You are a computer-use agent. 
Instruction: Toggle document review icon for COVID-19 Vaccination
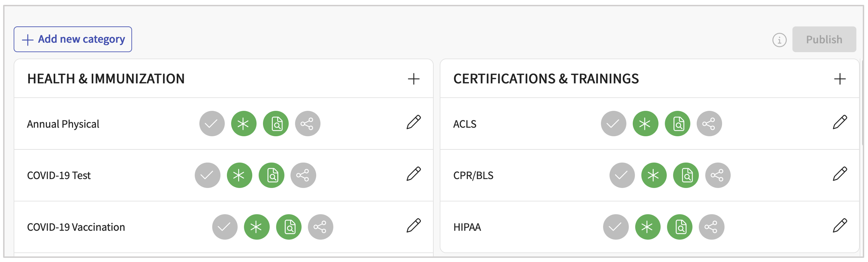click(x=289, y=227)
